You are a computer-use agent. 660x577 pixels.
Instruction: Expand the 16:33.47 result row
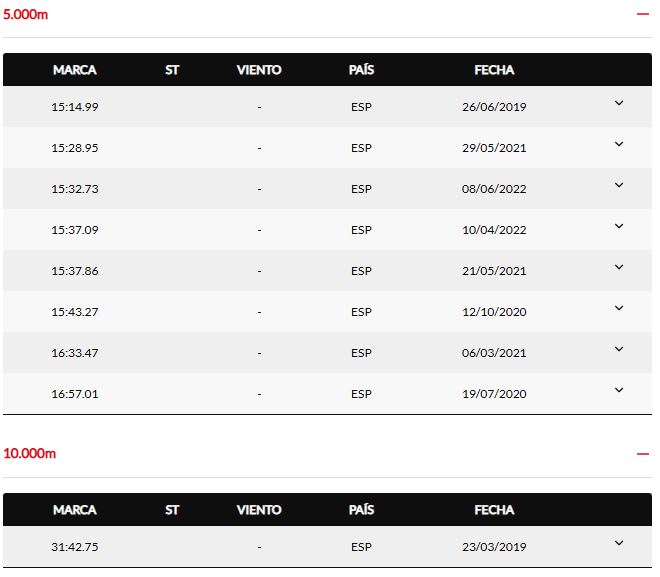pyautogui.click(x=618, y=349)
